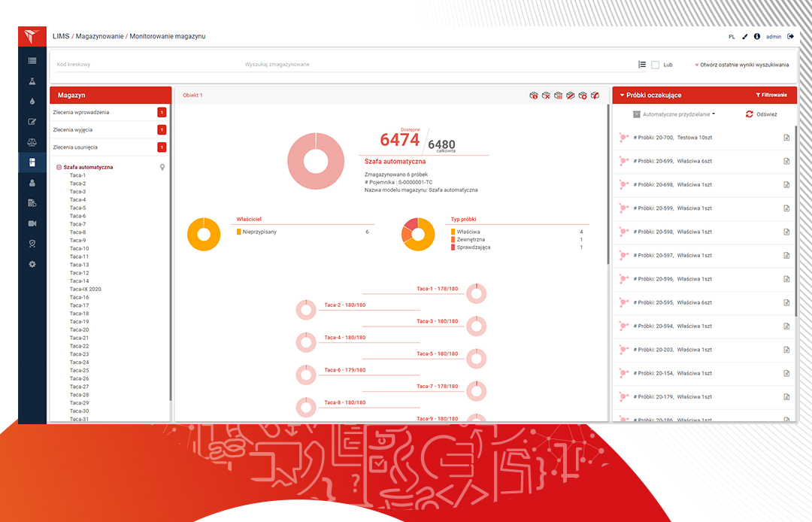
Task: Click the location pin beside Szafa automatyczna
Action: pos(162,167)
